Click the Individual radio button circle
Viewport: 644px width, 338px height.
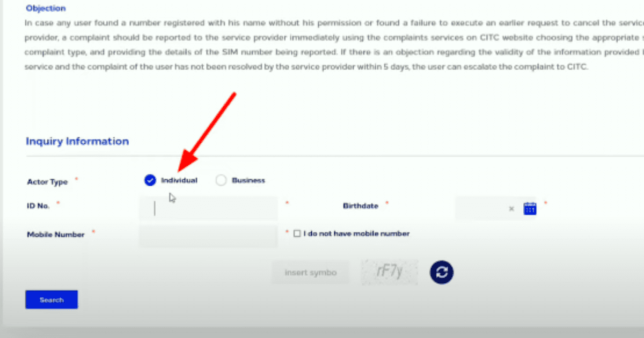point(150,180)
